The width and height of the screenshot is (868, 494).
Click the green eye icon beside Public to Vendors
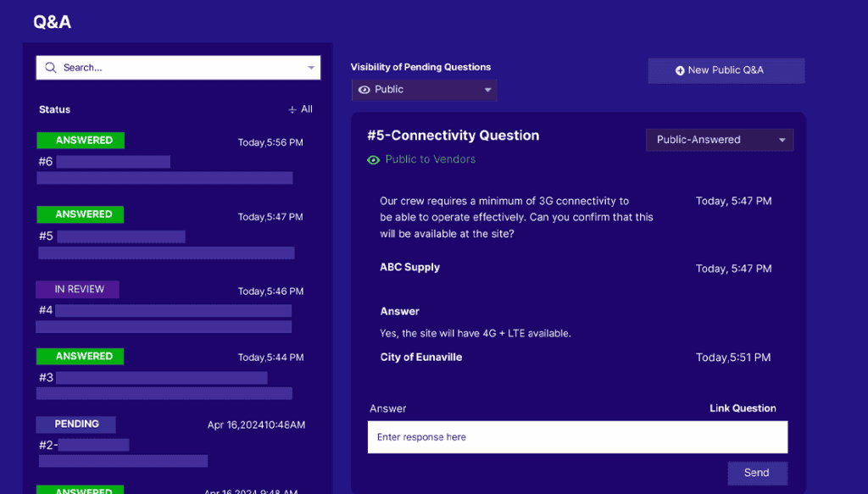[373, 159]
